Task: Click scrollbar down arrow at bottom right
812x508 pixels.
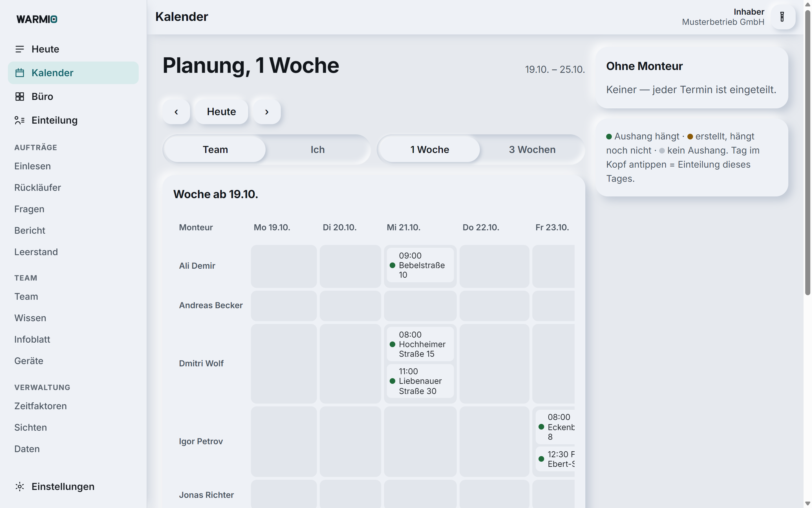Action: 808,504
